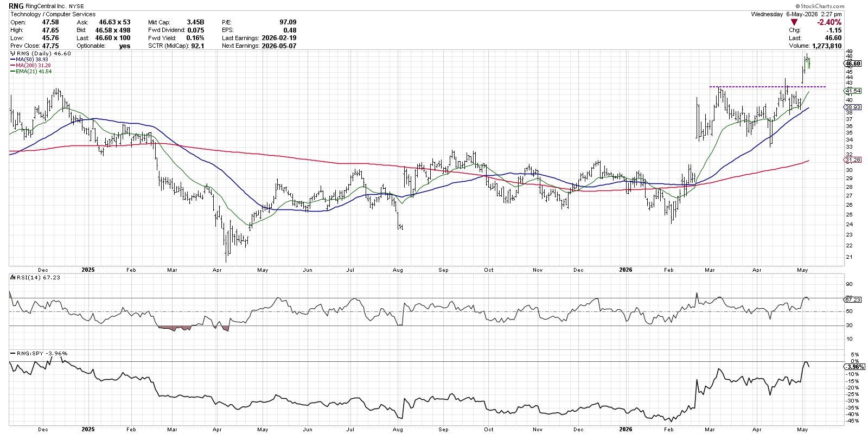Viewport: 868px width, 434px height.
Task: Select the RingCentral Inc. company name
Action: (x=46, y=7)
